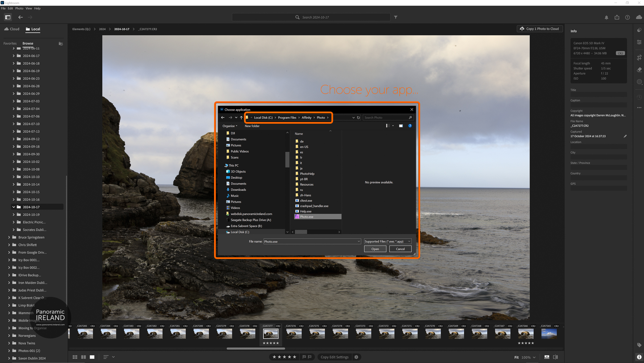The height and width of the screenshot is (363, 644).
Task: Switch to the Cloud tab
Action: 12,29
